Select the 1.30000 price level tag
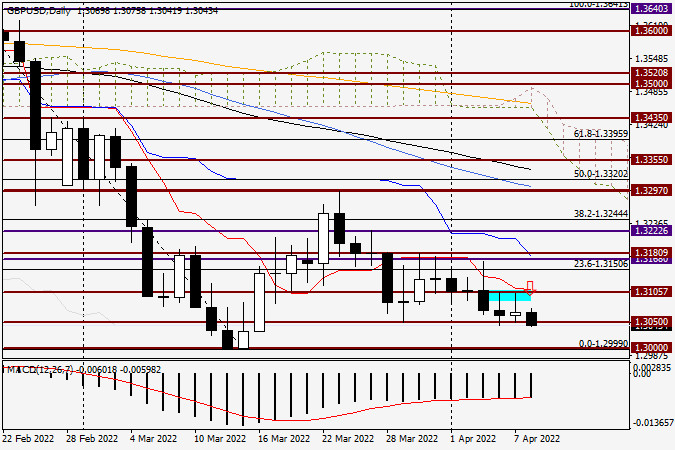Viewport: 675px width, 450px height. pyautogui.click(x=651, y=347)
